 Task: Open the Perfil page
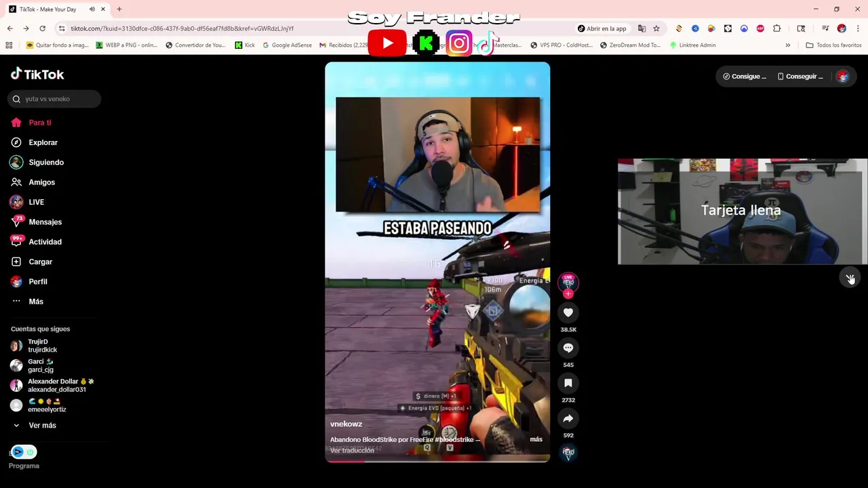tap(29, 281)
